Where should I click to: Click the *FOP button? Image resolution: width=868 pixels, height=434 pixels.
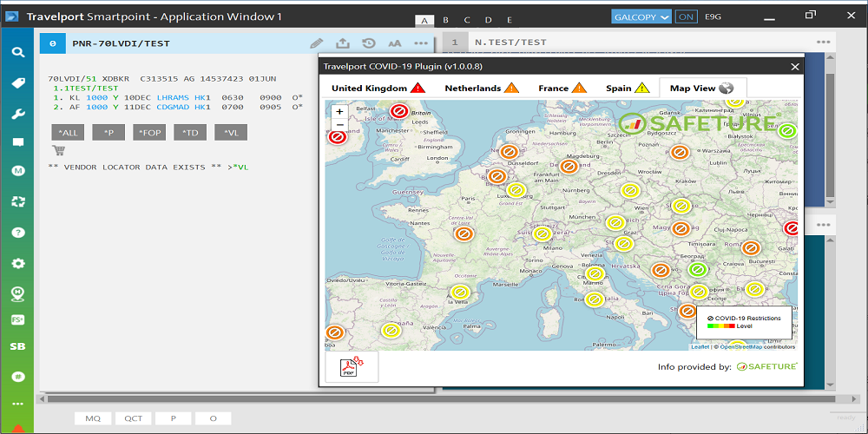148,132
